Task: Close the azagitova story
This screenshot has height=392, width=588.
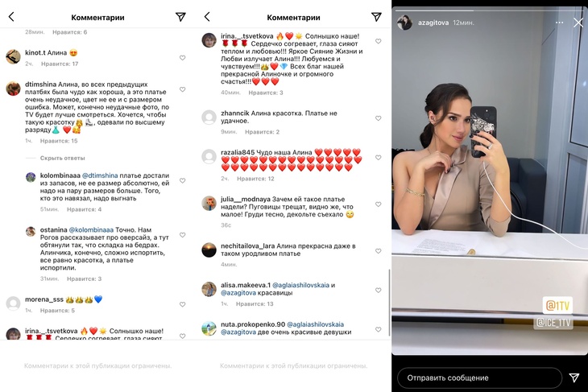Action: [578, 23]
